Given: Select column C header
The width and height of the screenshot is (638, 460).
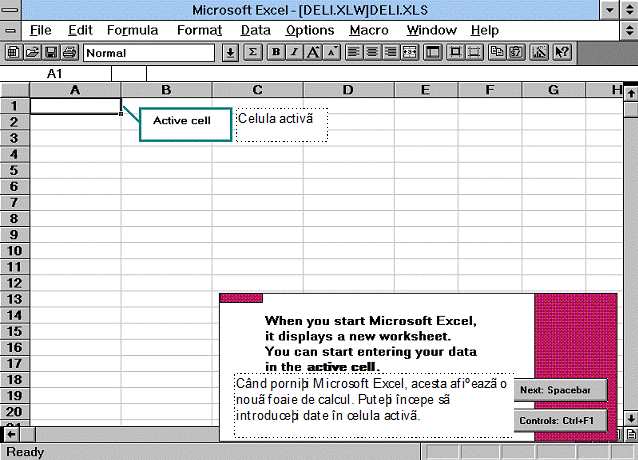Looking at the screenshot, I should click(x=258, y=89).
